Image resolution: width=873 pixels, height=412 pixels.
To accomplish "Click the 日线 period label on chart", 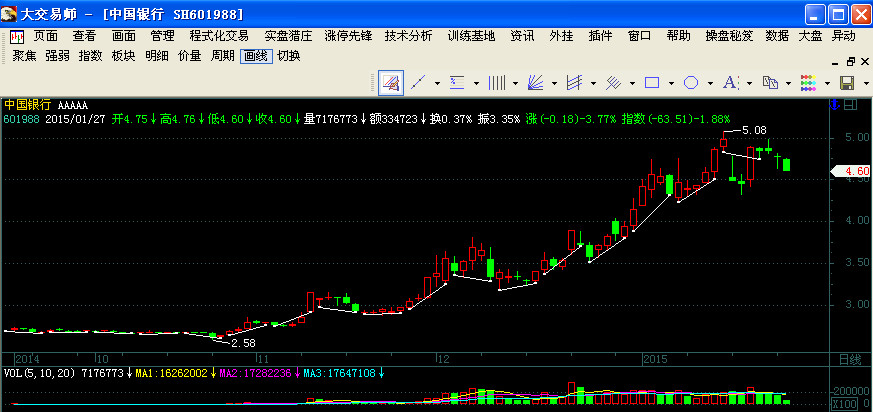I will (849, 358).
